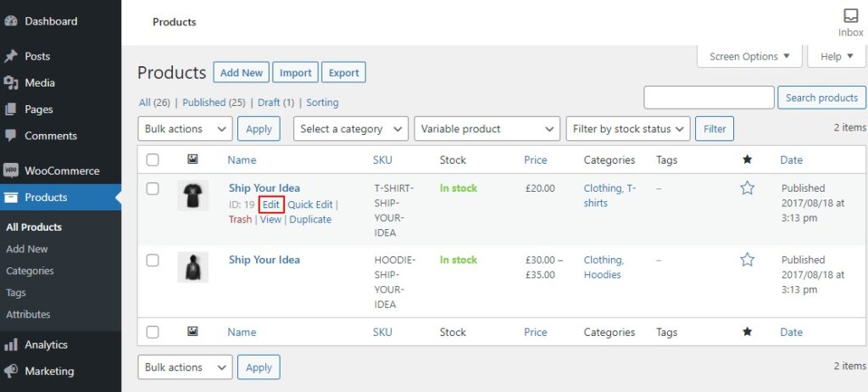The height and width of the screenshot is (392, 868).
Task: Click the View link
Action: [x=270, y=219]
